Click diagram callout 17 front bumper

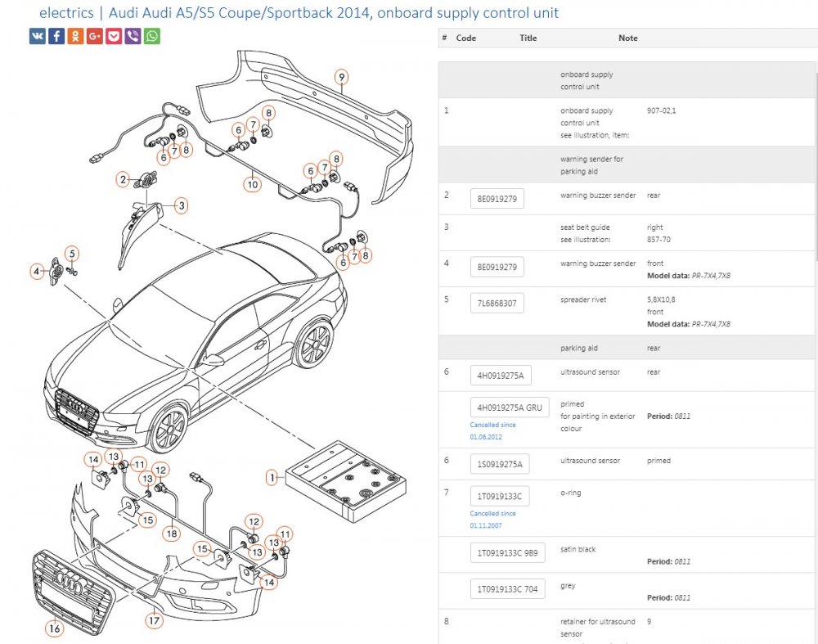tap(154, 620)
